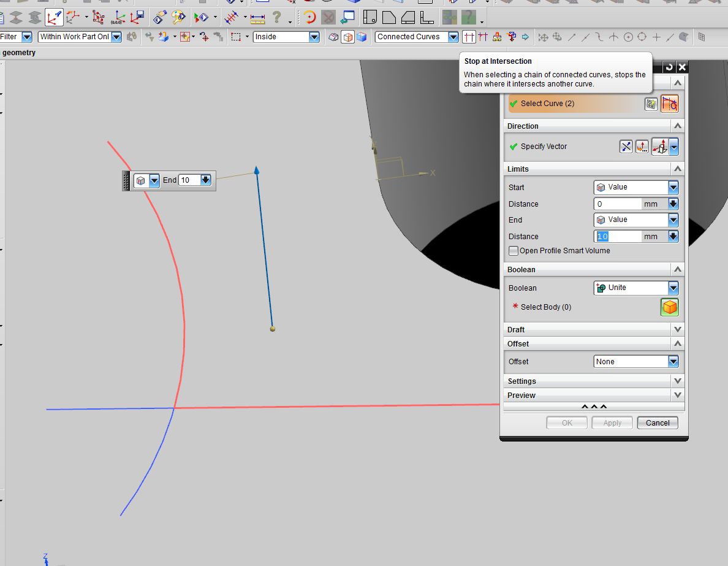Screen dimensions: 728x566
Task: Click the blue extrude direction arrowhead handle
Action: coord(256,170)
